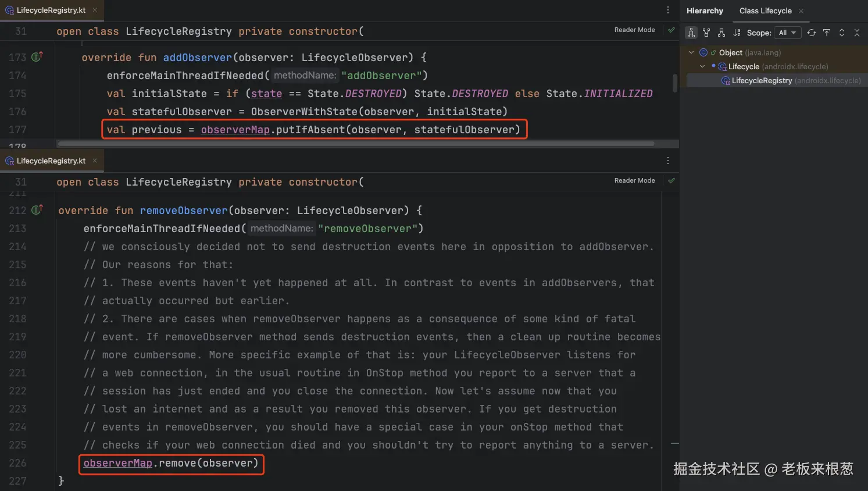
Task: Open bottom editor tab options kebab menu
Action: tap(667, 161)
